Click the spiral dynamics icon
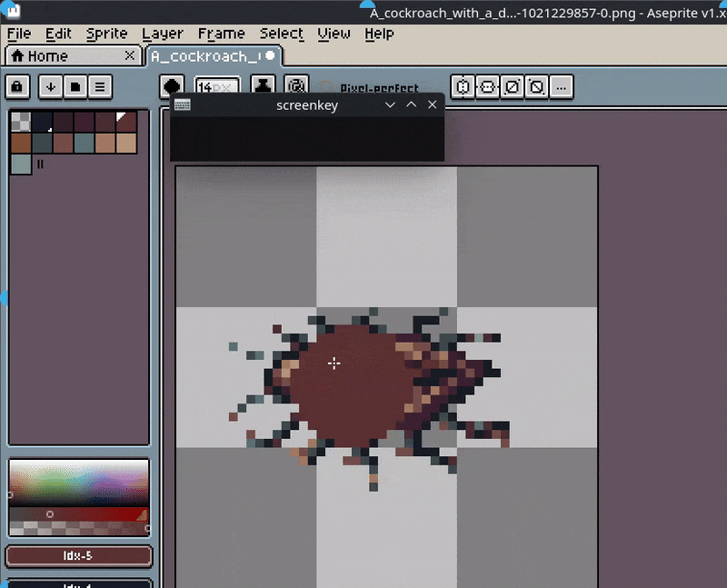The image size is (727, 588). click(x=296, y=87)
